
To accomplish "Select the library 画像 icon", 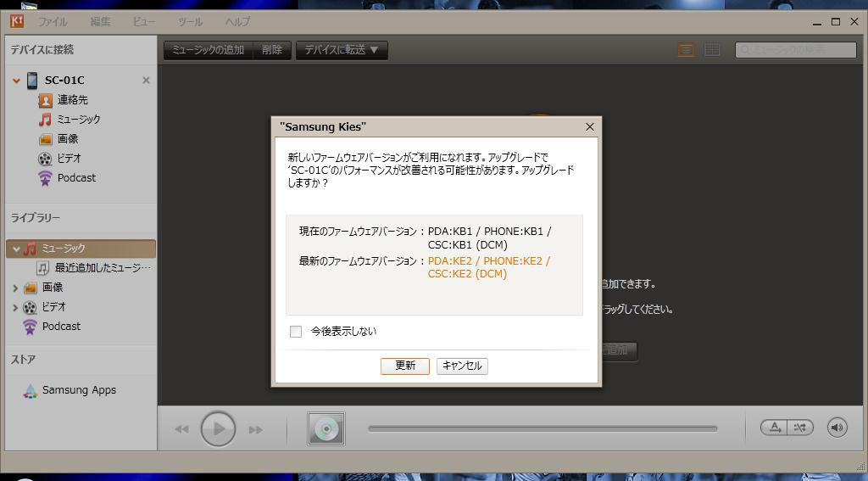I will pyautogui.click(x=30, y=288).
